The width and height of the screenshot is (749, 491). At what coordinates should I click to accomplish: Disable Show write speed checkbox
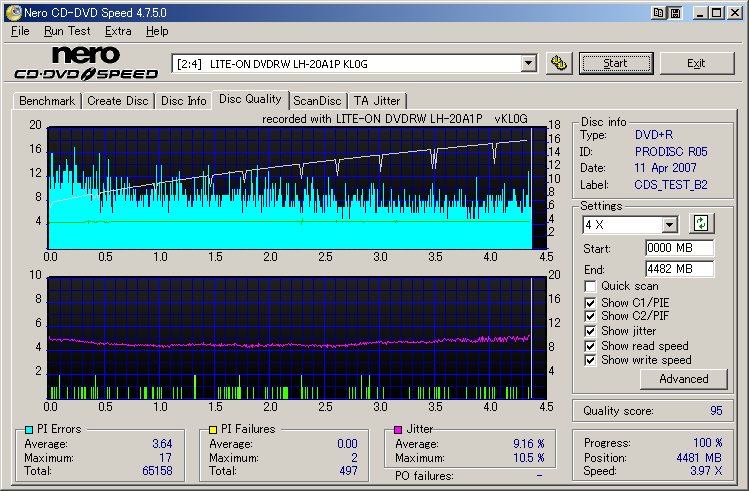click(x=590, y=360)
